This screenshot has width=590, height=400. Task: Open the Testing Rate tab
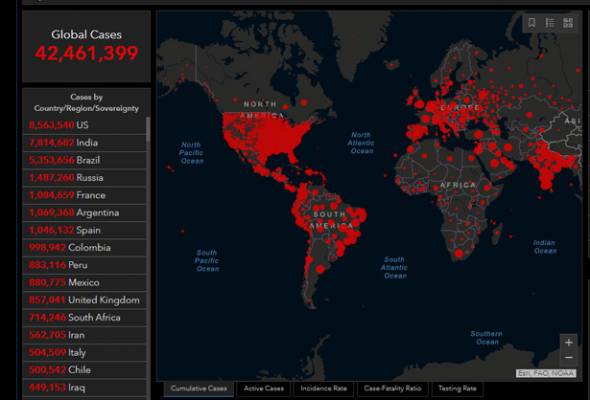[x=457, y=388]
